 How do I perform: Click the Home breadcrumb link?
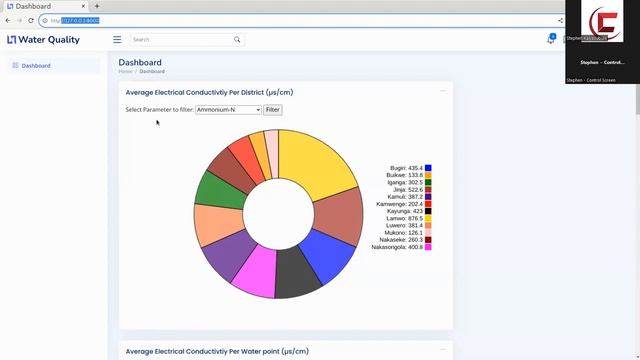(125, 71)
